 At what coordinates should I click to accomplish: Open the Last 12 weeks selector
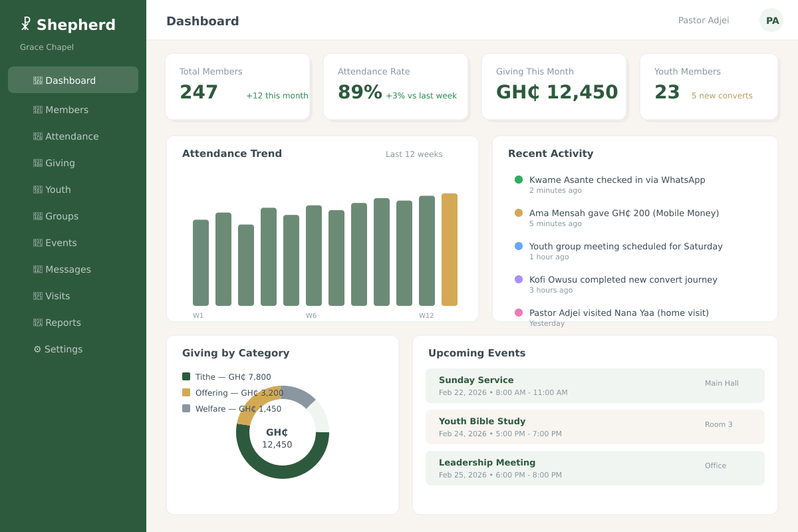(x=414, y=154)
